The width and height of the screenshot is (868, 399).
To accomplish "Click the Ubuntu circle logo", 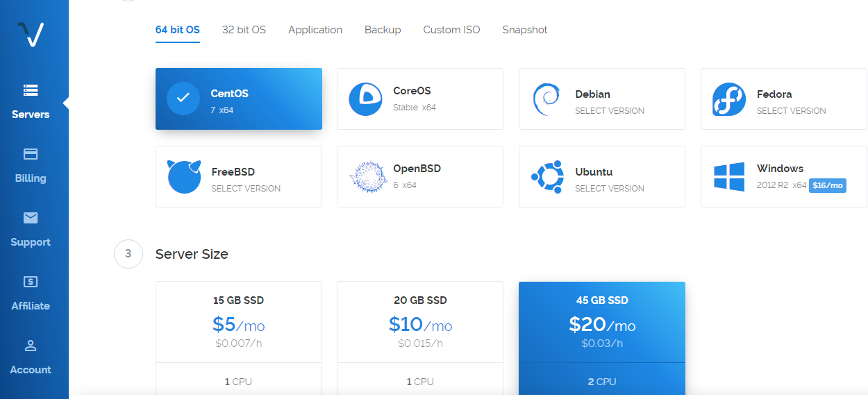I will [547, 177].
